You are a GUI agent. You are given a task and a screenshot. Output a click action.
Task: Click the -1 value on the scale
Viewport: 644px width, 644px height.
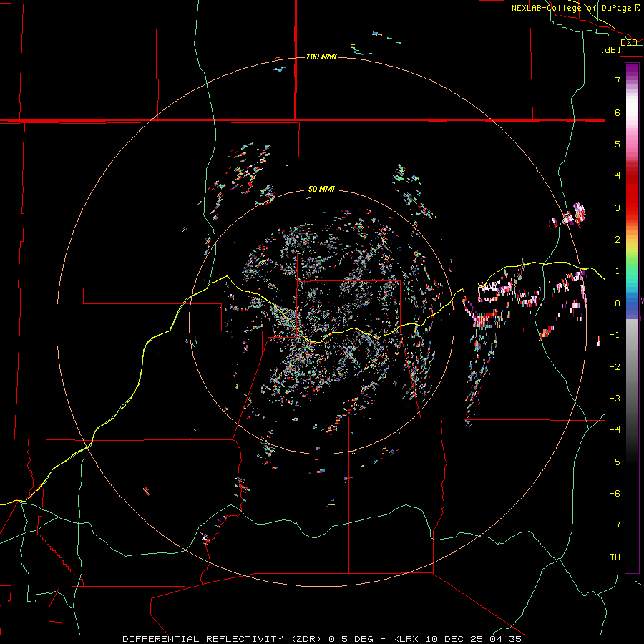tap(615, 334)
